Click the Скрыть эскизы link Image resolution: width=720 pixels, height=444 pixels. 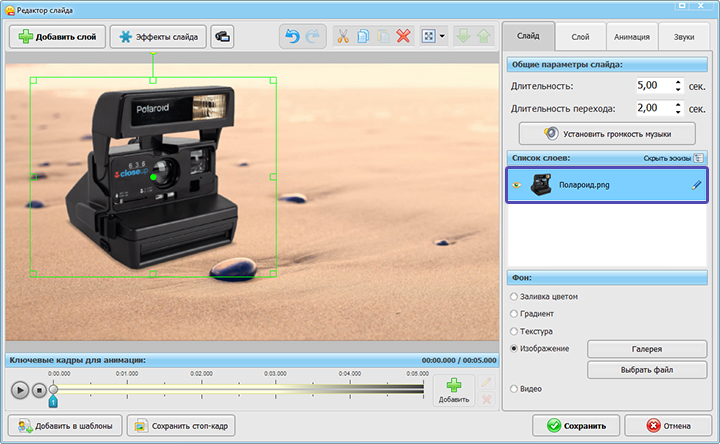coord(667,158)
